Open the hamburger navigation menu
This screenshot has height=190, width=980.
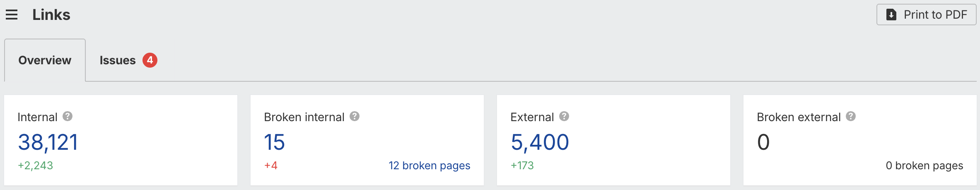coord(12,15)
